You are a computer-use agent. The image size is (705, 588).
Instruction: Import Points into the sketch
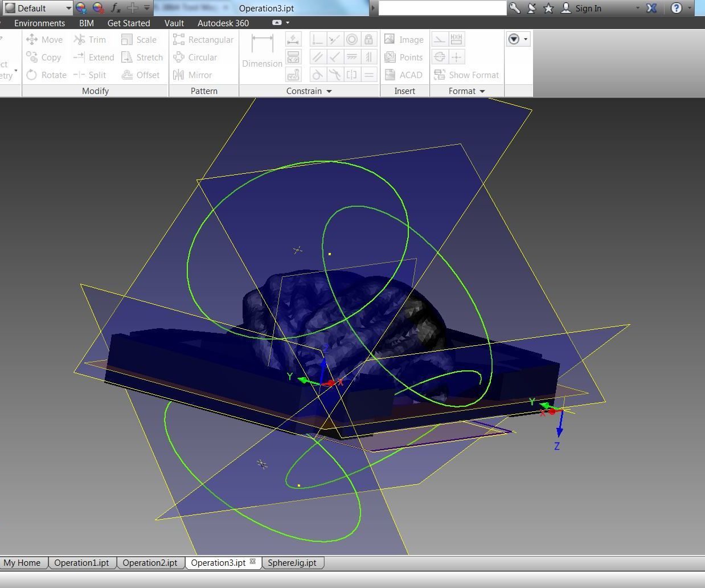pos(404,57)
